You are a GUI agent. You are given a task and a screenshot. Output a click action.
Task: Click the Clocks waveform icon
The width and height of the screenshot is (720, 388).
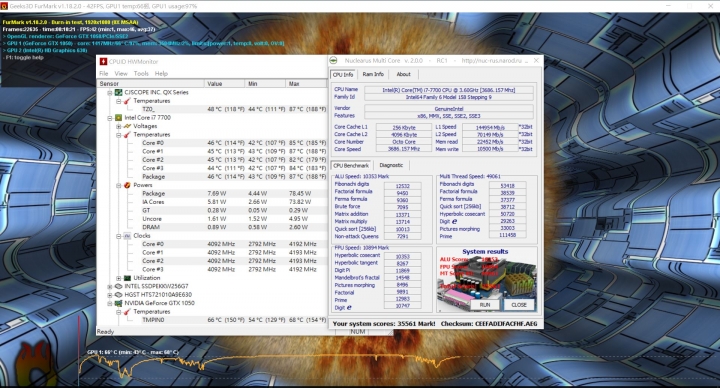coord(127,236)
